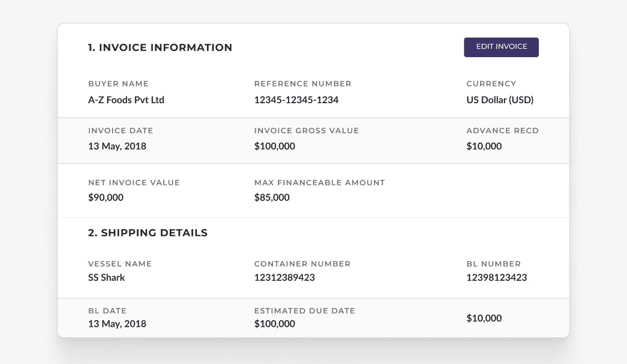Select the Shipping Details section heading
This screenshot has width=627, height=364.
(x=148, y=233)
